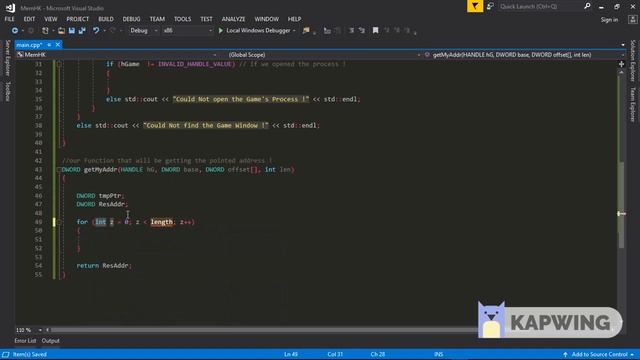Viewport: 640px width, 360px height.
Task: Collapse the for loop outline on line 49
Action: [x=59, y=222]
